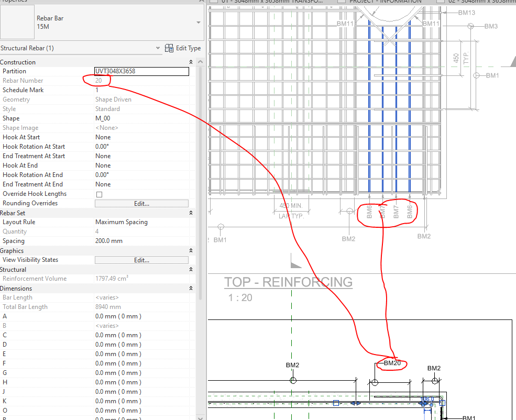Collapse the Structural section
516x420 pixels.
191,269
